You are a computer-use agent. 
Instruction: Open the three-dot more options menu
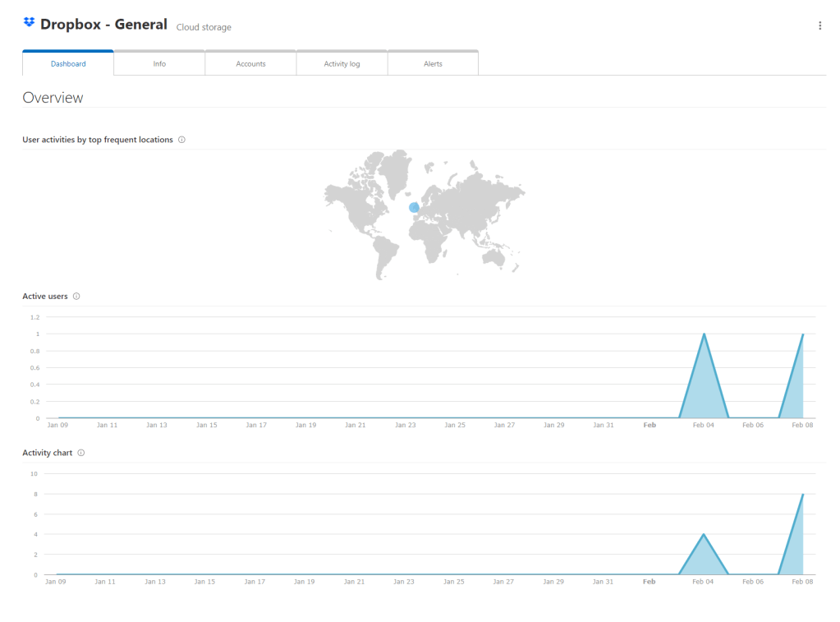tap(819, 26)
